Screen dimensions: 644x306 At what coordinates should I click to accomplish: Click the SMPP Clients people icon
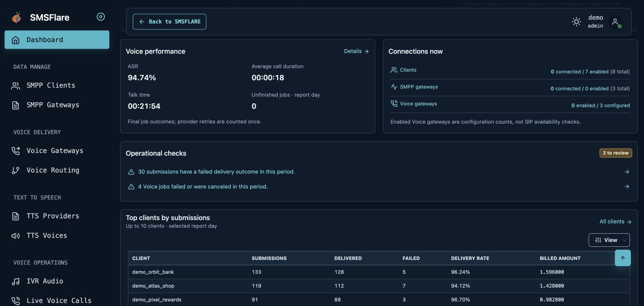(x=16, y=85)
